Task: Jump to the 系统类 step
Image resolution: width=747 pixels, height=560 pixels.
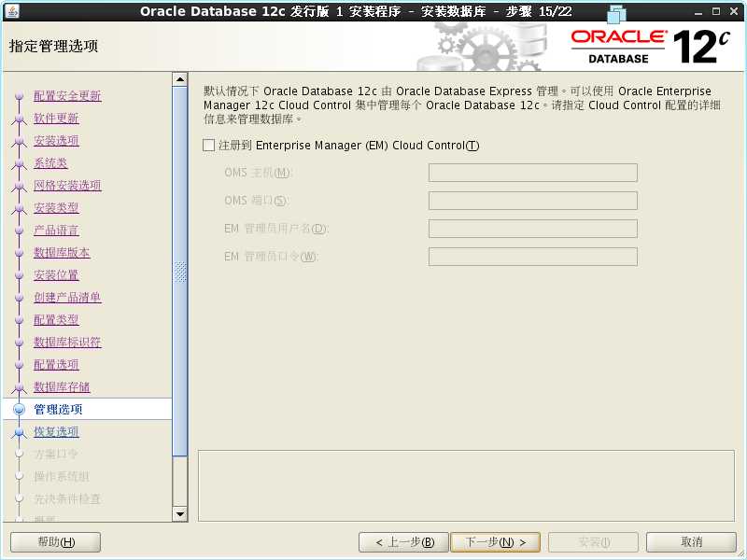Action: pos(50,162)
